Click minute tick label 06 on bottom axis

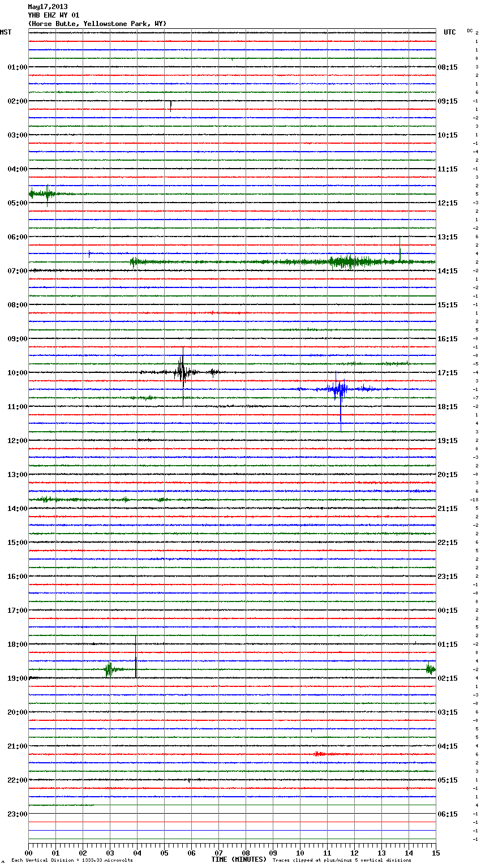click(191, 853)
